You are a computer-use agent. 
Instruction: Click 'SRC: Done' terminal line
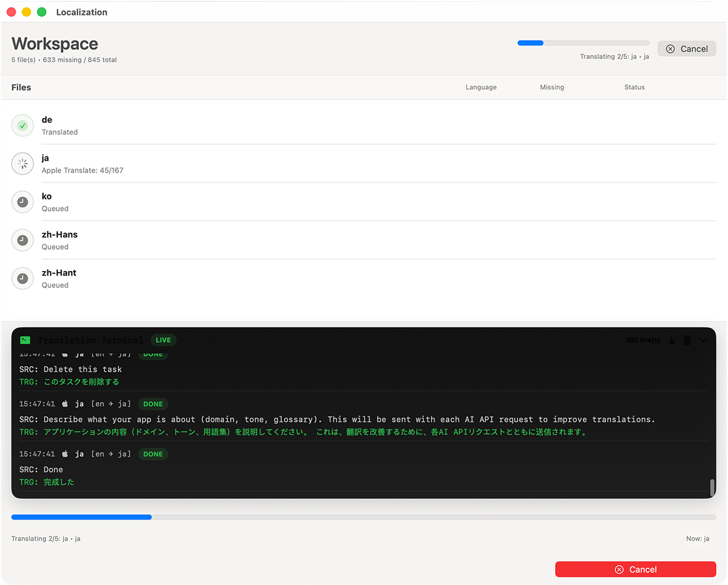(x=41, y=470)
